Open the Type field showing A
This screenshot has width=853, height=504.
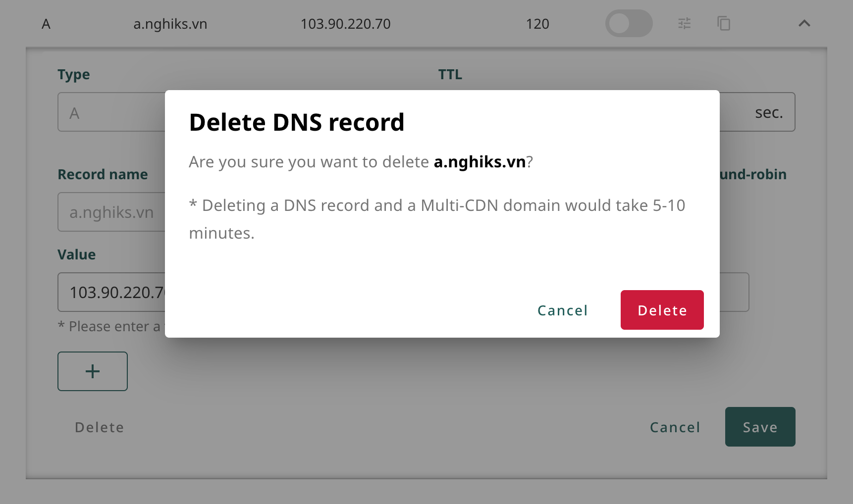(x=111, y=112)
